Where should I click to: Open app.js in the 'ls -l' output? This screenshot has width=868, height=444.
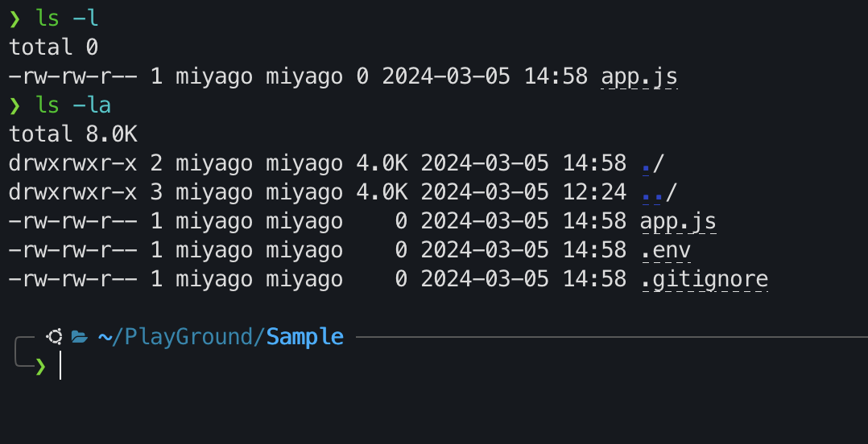(x=639, y=76)
